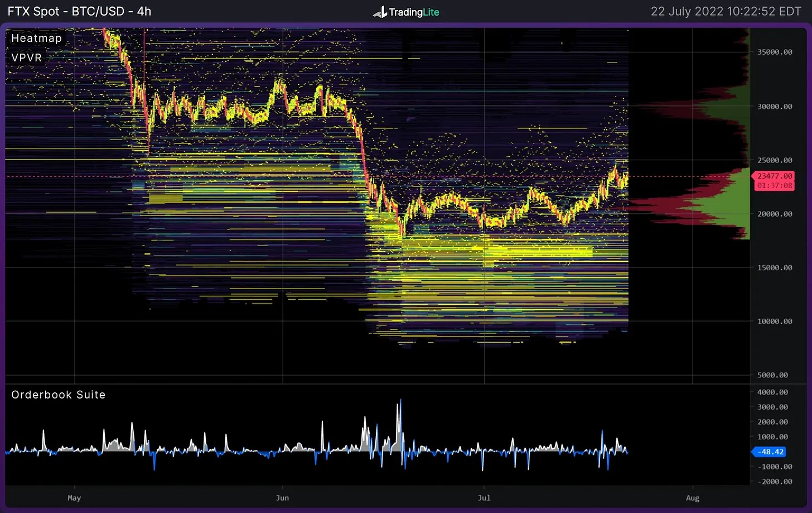Screen dimensions: 812x513
Task: Click the 20000.00 price axis label
Action: coord(775,214)
